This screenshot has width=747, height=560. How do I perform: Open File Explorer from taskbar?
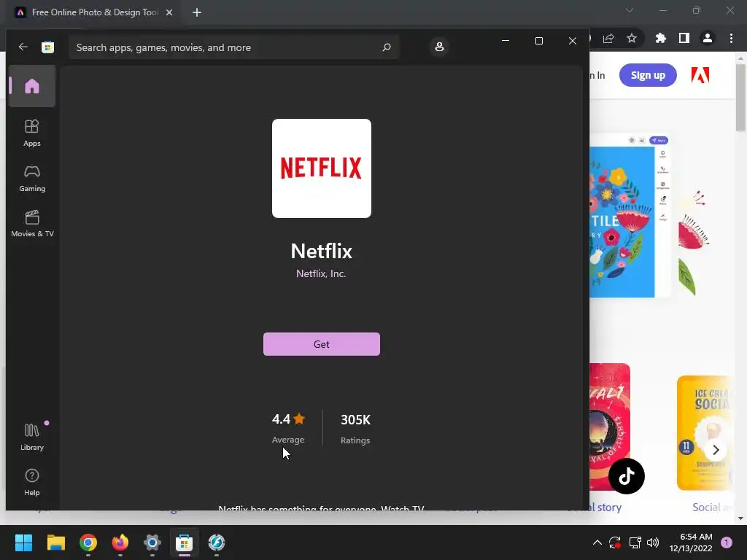tap(55, 542)
